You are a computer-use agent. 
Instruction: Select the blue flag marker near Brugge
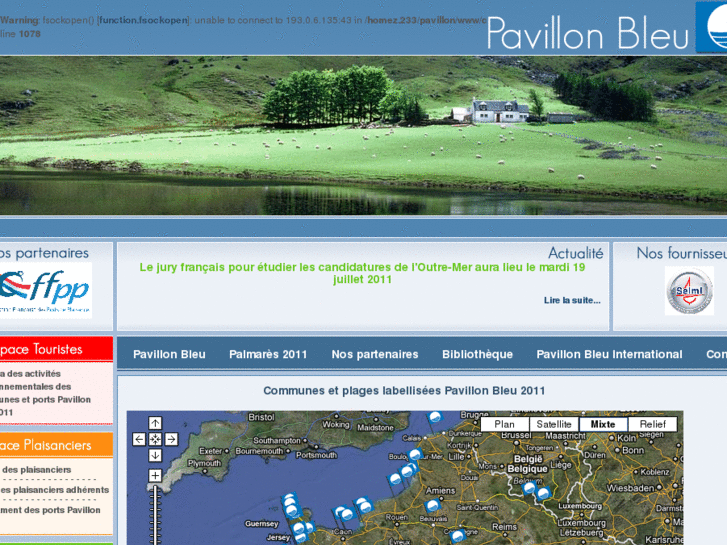point(434,418)
